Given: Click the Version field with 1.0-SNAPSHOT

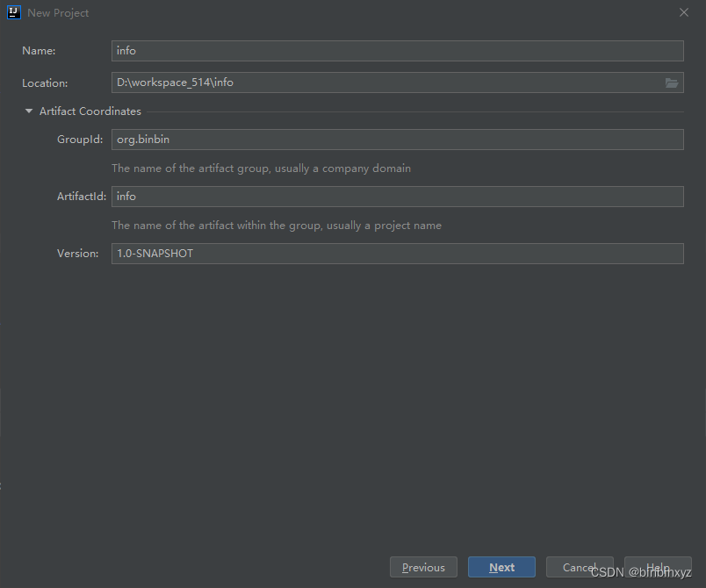Looking at the screenshot, I should 397,254.
